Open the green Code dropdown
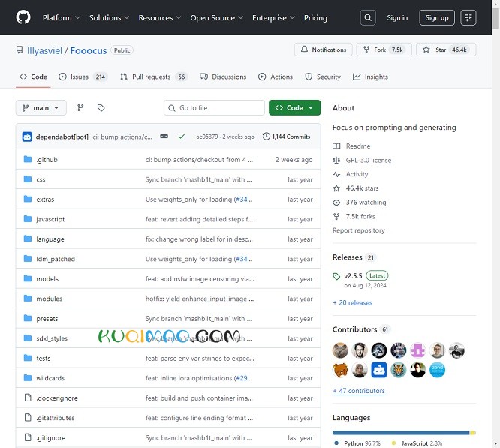Screen dimensions: 500x448 (x=294, y=108)
